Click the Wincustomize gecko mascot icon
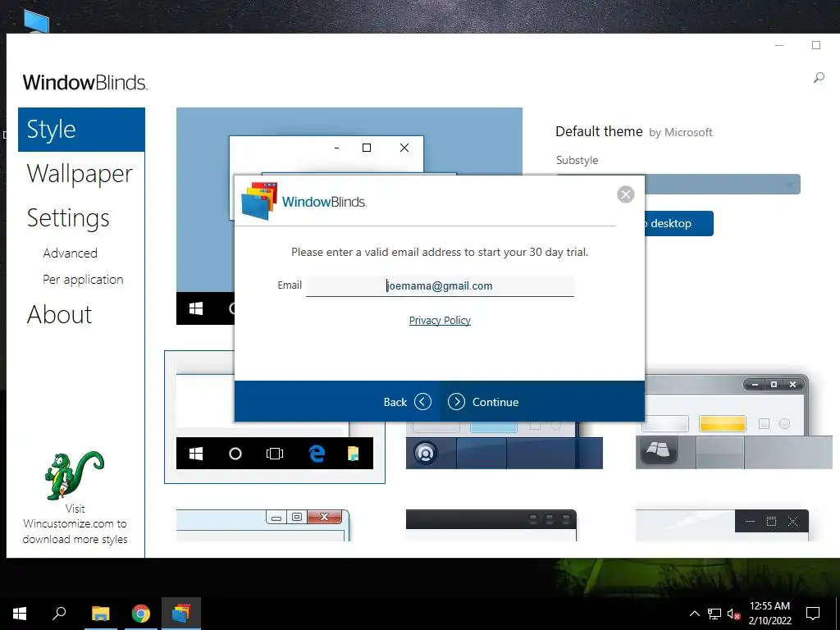The width and height of the screenshot is (840, 630). pyautogui.click(x=75, y=475)
